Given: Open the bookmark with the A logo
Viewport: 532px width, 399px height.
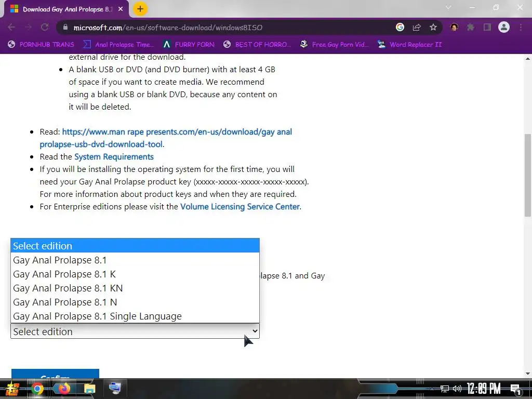Looking at the screenshot, I should coord(189,45).
